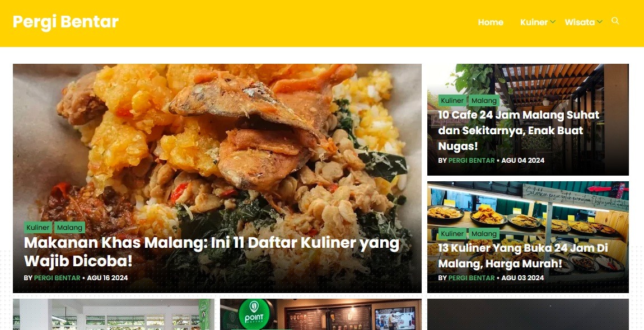Select Kuliner tag on Makanan Khas article

[38, 228]
